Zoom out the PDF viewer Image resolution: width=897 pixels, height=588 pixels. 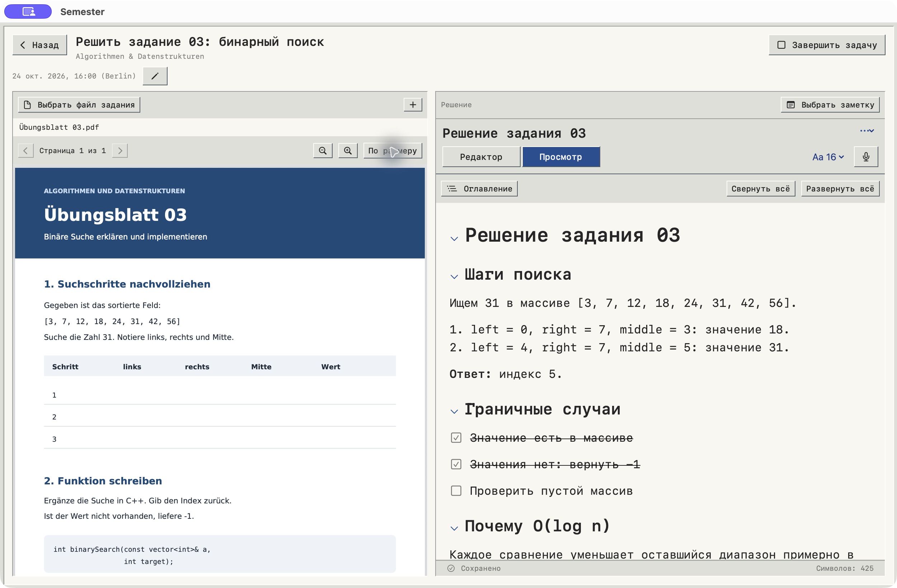pos(323,151)
